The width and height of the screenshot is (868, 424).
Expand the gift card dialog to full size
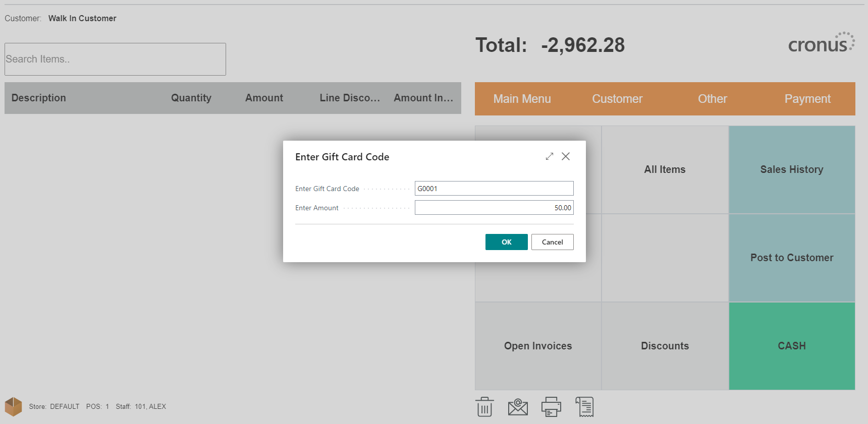click(x=550, y=156)
